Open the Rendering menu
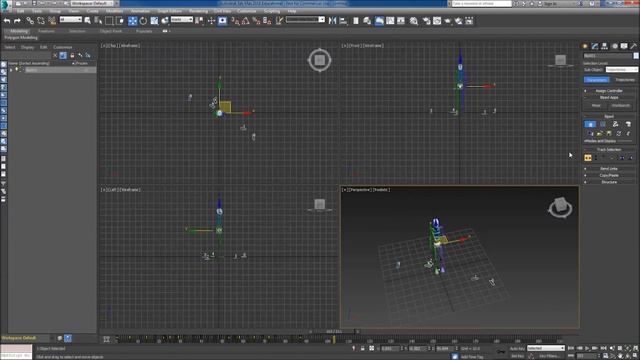This screenshot has width=640, height=360. click(x=198, y=11)
